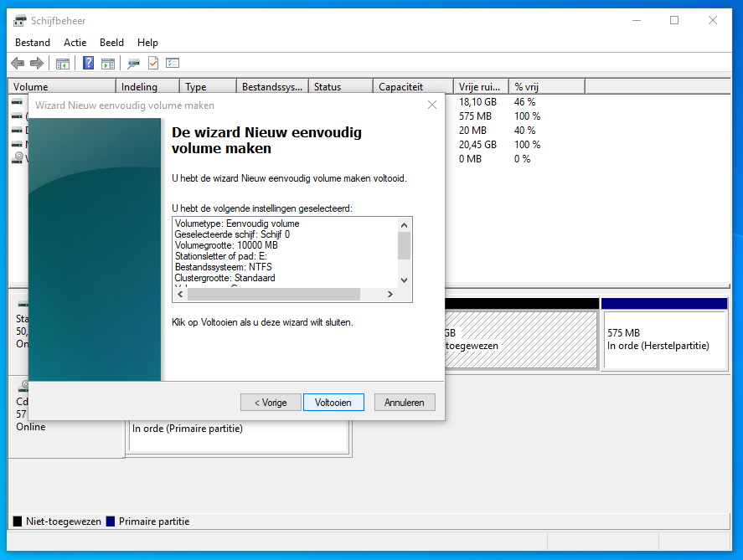Toggle the action pane toolbar icon
Image resolution: width=743 pixels, height=560 pixels.
click(x=108, y=63)
